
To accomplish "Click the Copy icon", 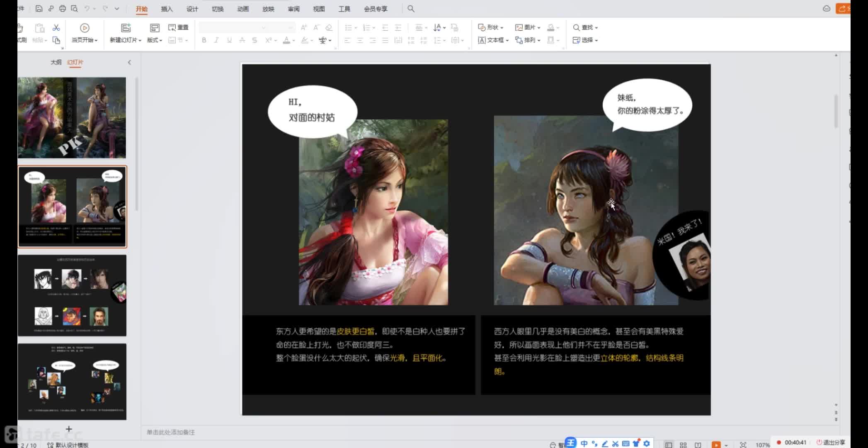I will pos(56,40).
